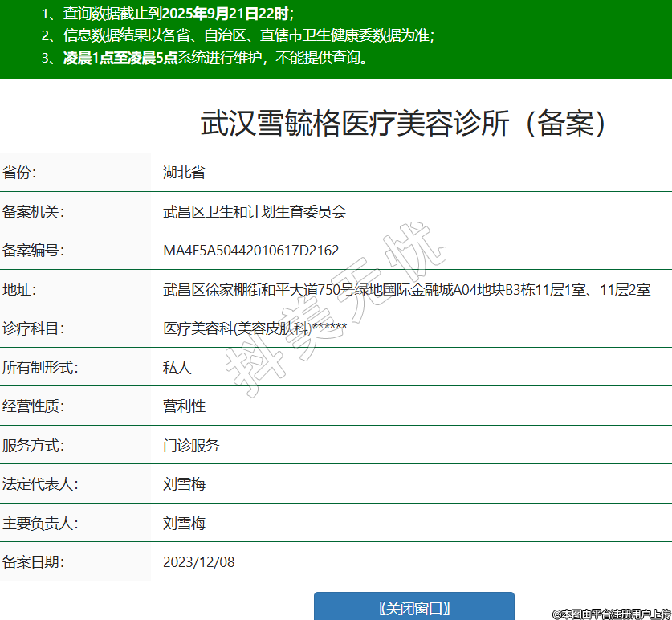Click the ownership value 私人
The height and width of the screenshot is (620, 672).
pos(177,368)
